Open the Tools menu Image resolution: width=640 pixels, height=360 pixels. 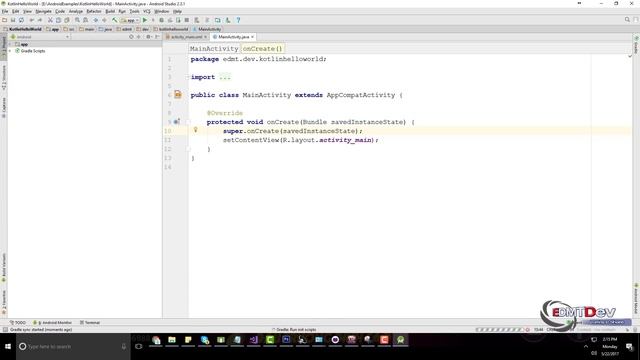pyautogui.click(x=135, y=11)
